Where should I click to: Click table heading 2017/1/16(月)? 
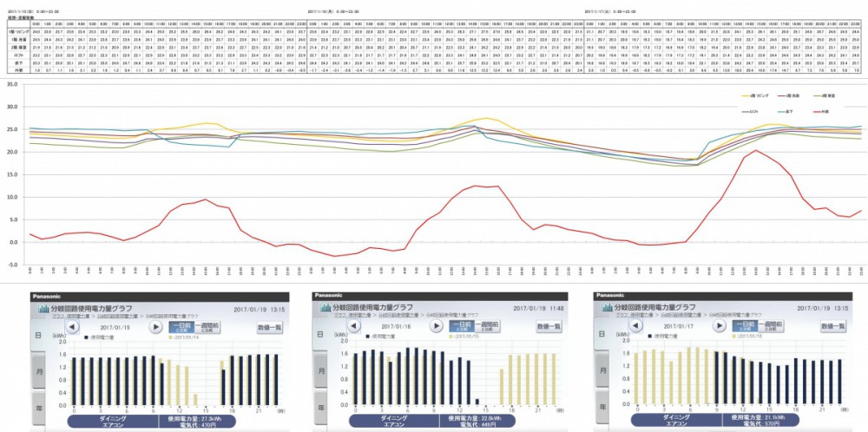tap(332, 11)
